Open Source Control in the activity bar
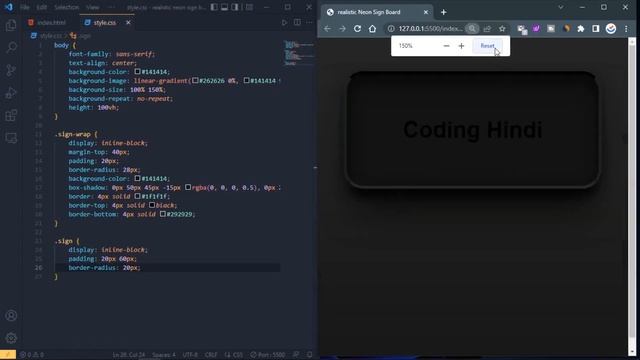 click(x=11, y=70)
